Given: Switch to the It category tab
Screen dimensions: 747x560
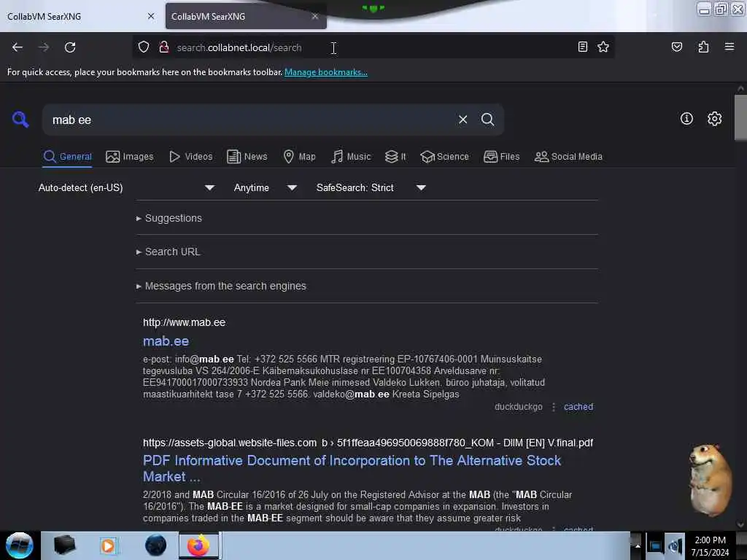Looking at the screenshot, I should (x=395, y=157).
